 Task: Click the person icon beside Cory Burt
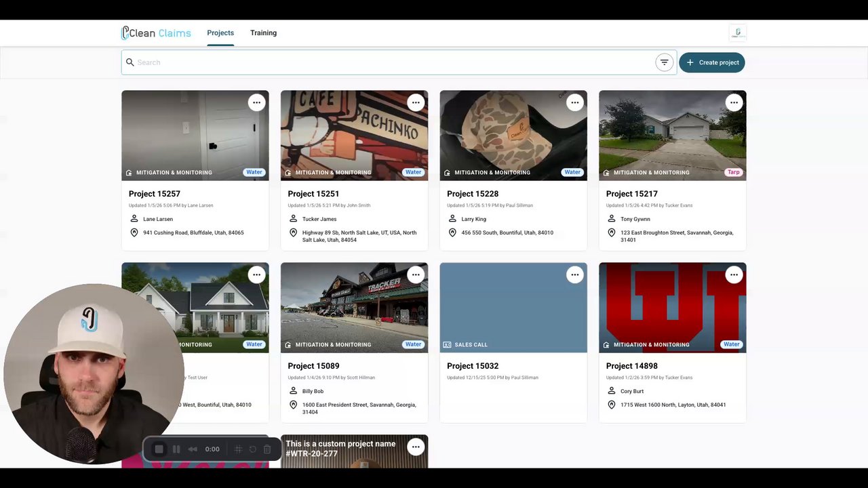612,391
